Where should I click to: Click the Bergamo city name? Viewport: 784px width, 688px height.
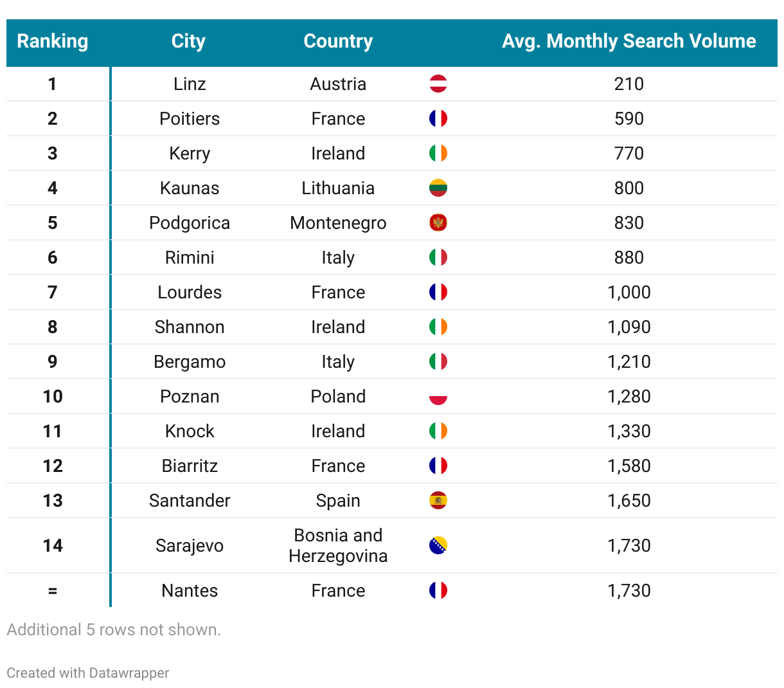[190, 362]
